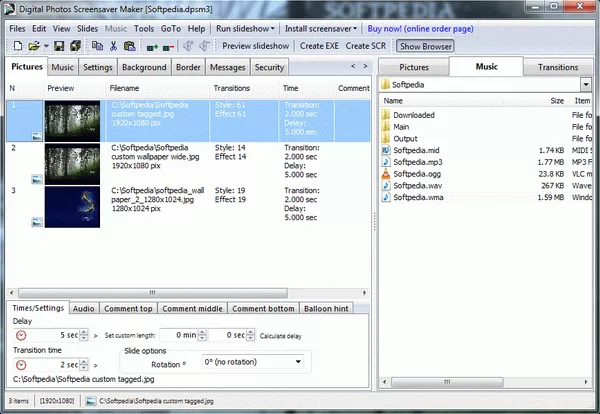
Task: Open the Rotation dropdown
Action: point(298,362)
